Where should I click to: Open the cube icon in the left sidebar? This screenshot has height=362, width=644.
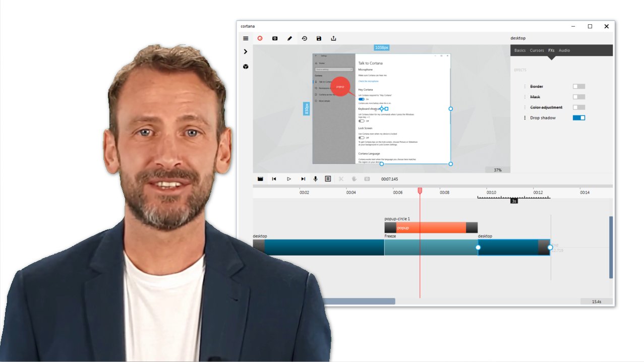tap(246, 66)
